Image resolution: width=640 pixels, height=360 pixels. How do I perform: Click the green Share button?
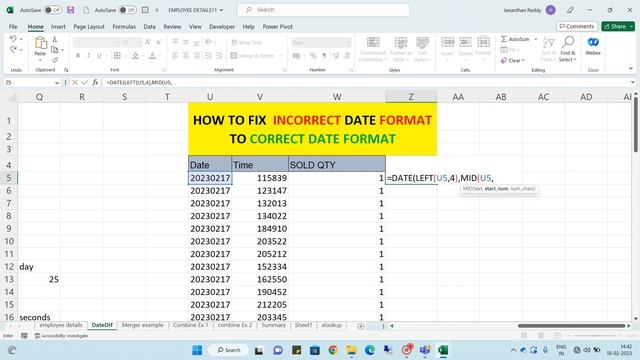click(x=618, y=26)
